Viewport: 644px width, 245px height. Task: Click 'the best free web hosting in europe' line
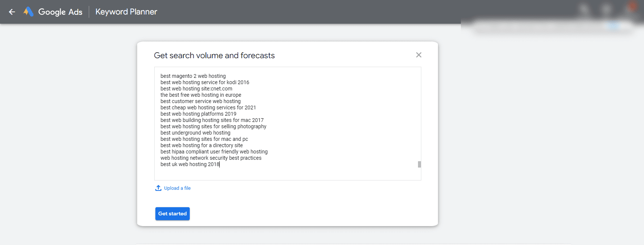201,95
